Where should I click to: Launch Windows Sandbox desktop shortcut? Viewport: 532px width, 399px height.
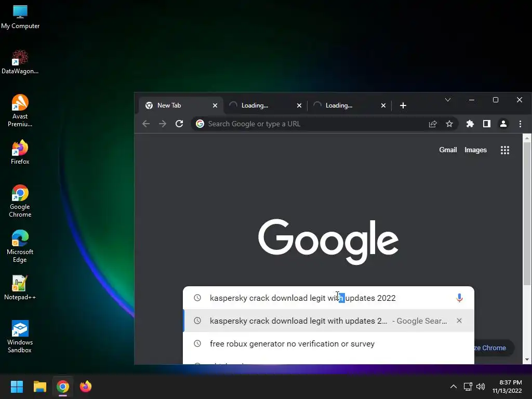(20, 337)
